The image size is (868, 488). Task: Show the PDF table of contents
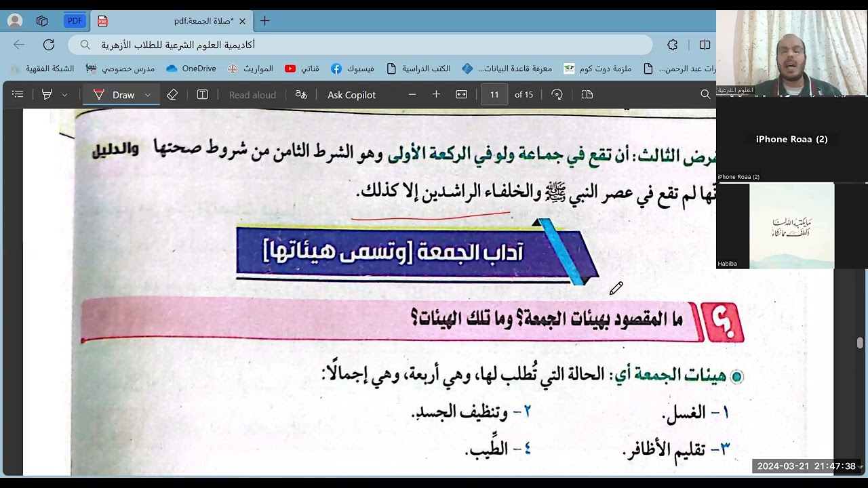pos(18,95)
